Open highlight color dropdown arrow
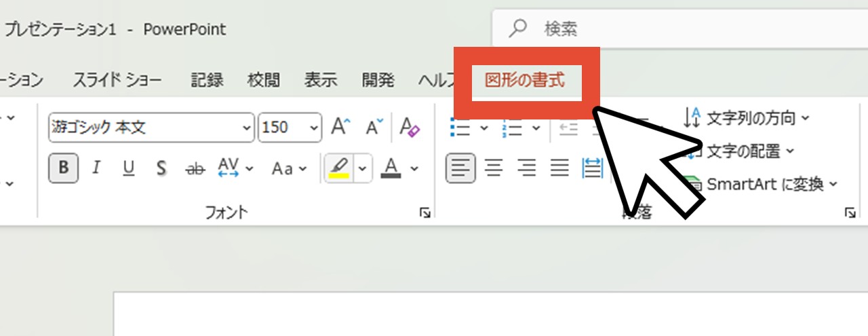The width and height of the screenshot is (868, 336). (x=363, y=168)
